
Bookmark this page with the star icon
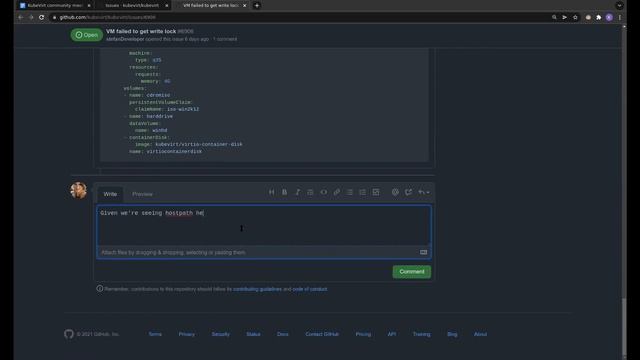575,18
